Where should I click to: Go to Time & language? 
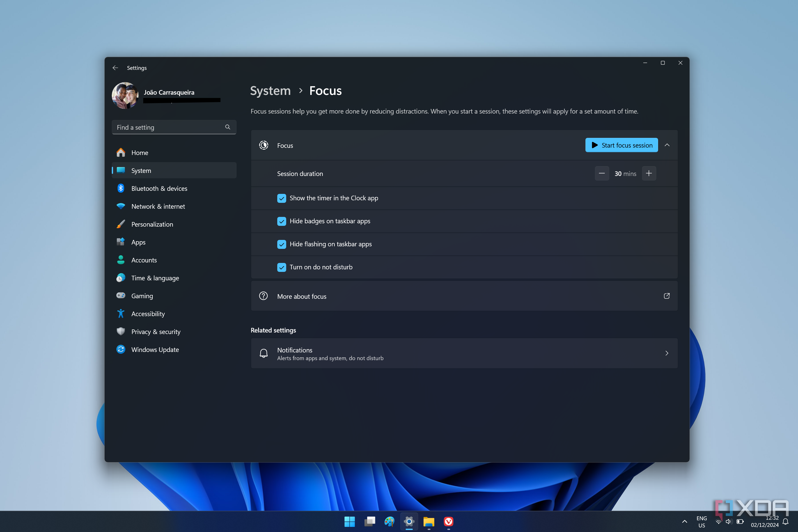coord(174,278)
